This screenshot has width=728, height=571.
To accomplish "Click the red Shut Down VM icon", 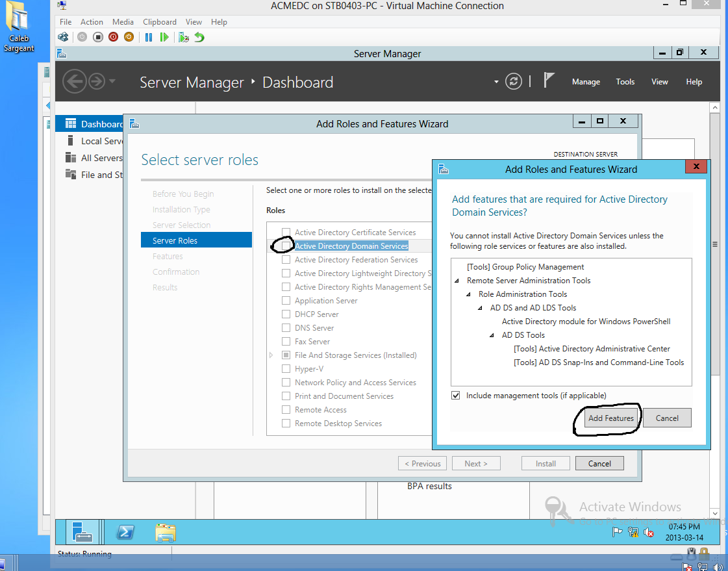I will (113, 37).
